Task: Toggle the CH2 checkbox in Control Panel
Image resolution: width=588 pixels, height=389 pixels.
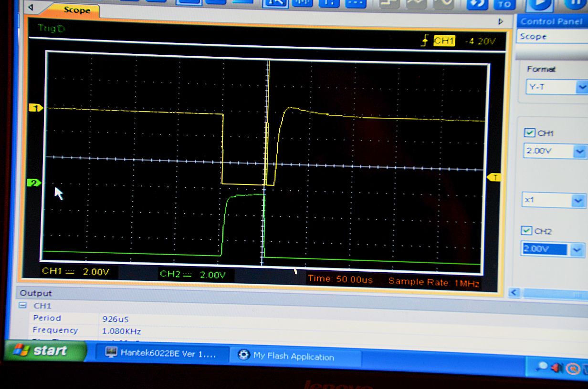Action: point(526,231)
